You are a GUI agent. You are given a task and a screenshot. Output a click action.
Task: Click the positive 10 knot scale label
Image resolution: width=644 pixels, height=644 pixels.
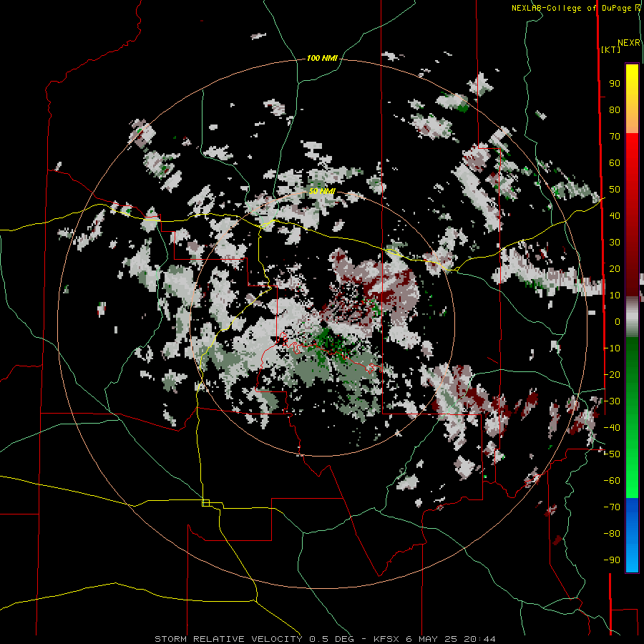pos(615,296)
